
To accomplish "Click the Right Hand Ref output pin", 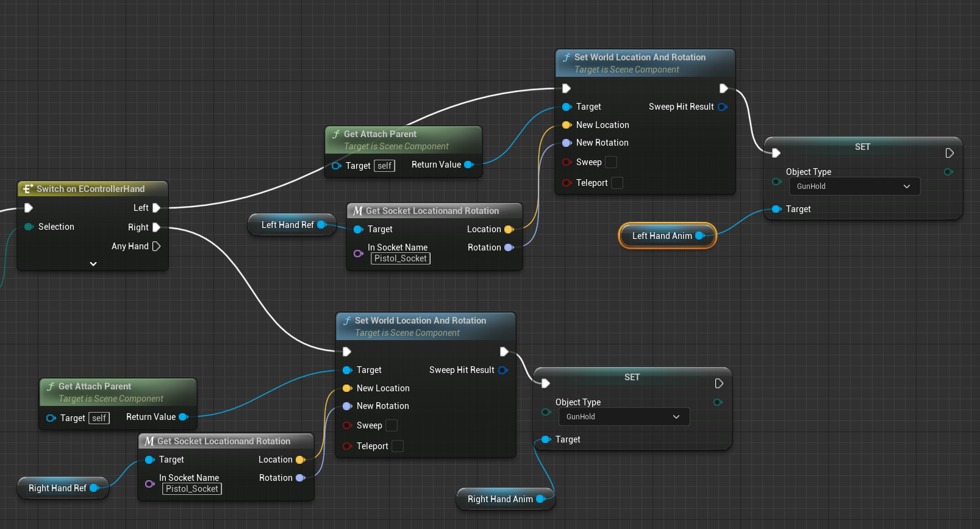I will pyautogui.click(x=95, y=488).
